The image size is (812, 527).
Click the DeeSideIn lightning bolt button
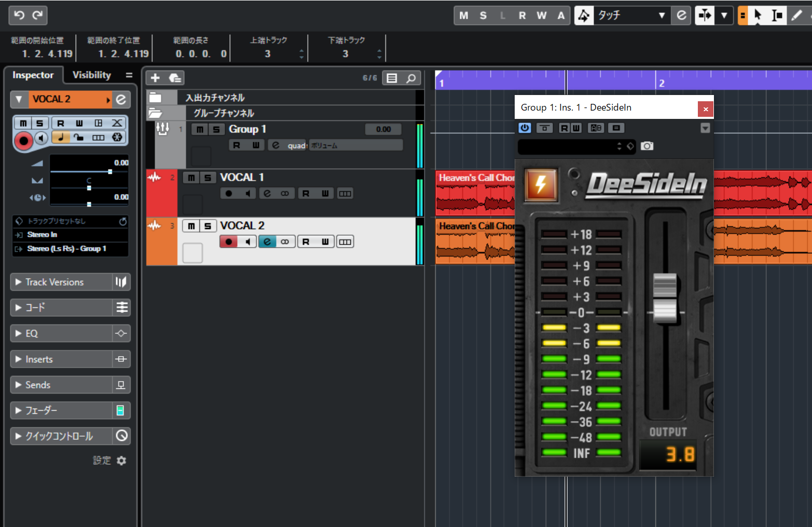[541, 184]
